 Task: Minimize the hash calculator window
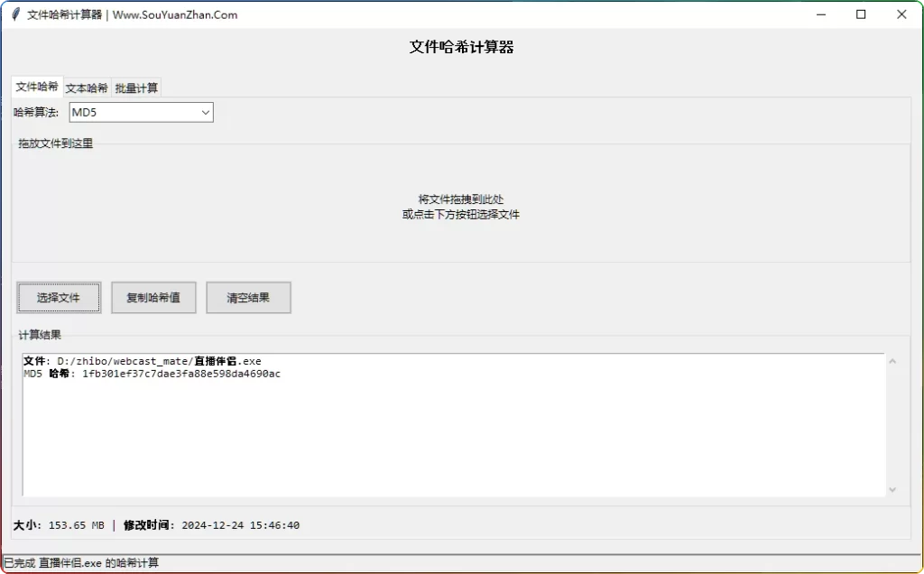(x=820, y=14)
